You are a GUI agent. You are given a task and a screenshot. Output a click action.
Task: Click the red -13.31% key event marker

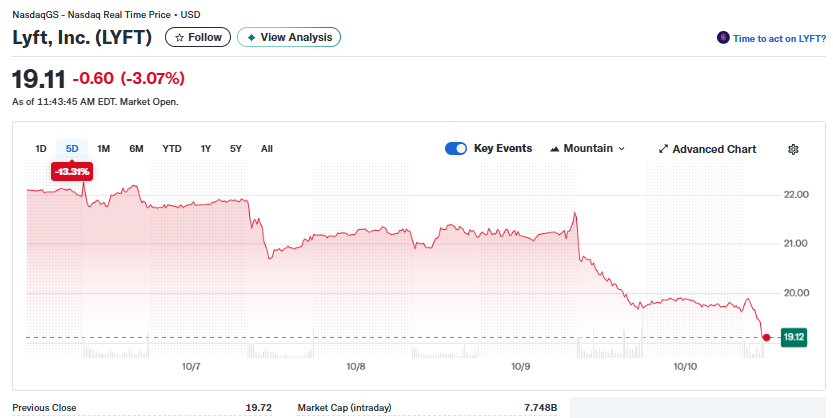(x=72, y=172)
